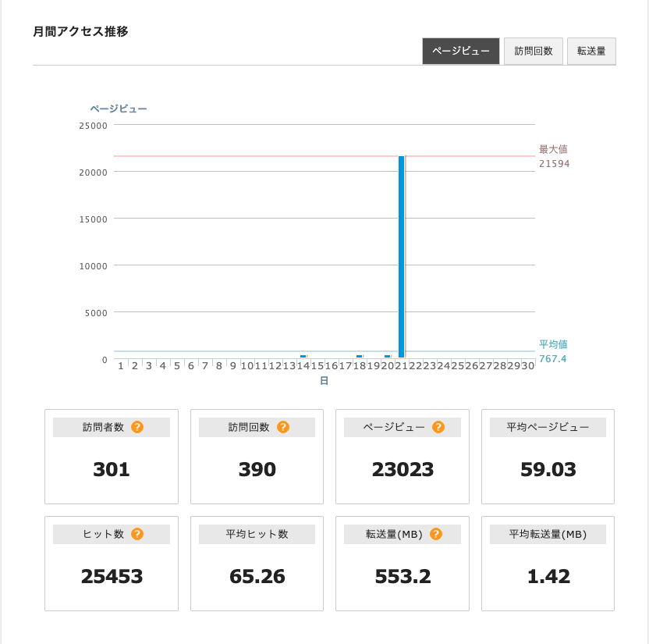Screen dimensions: 649x644
Task: Click the tall blue bar for day 21
Action: [402, 256]
